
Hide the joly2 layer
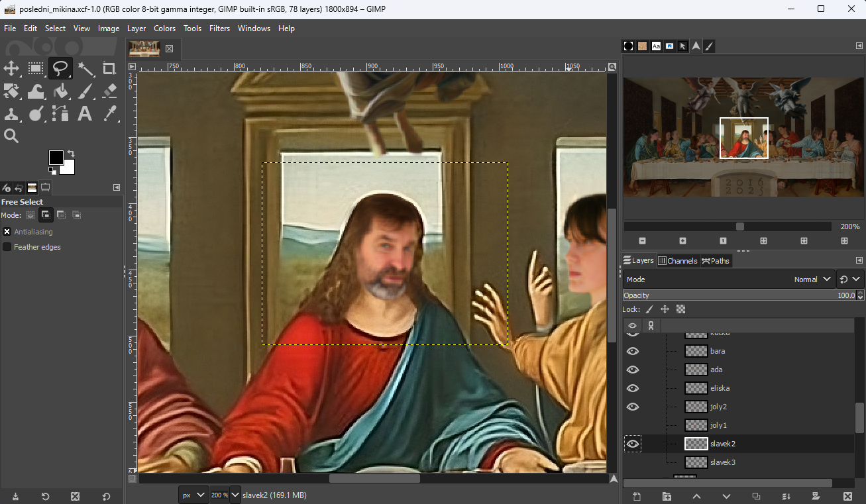tap(633, 407)
